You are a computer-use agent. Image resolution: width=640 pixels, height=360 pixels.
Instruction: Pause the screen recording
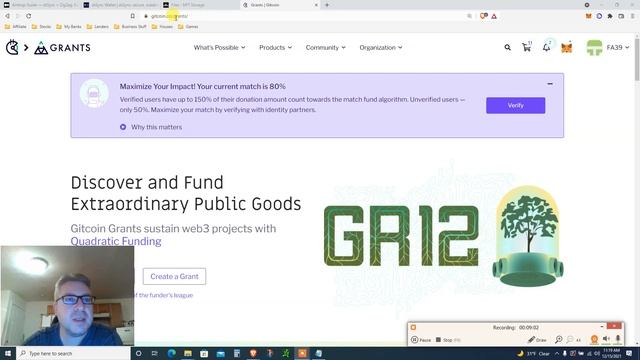pos(421,340)
